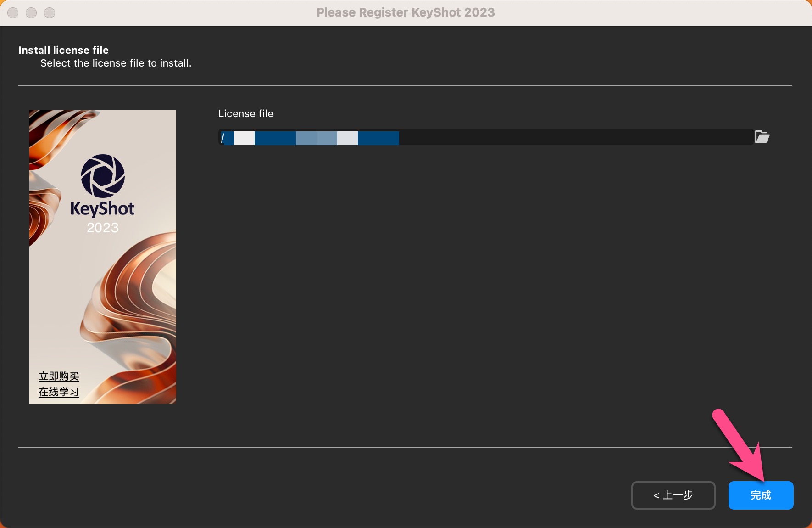Zoom the registration window with green button
The width and height of the screenshot is (812, 528).
click(50, 13)
